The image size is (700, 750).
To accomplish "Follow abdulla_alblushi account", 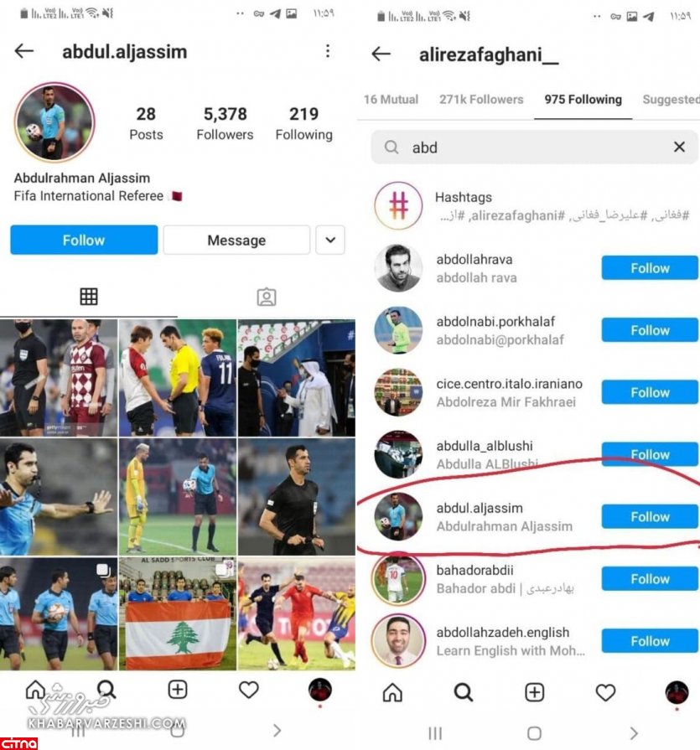I will (x=650, y=454).
